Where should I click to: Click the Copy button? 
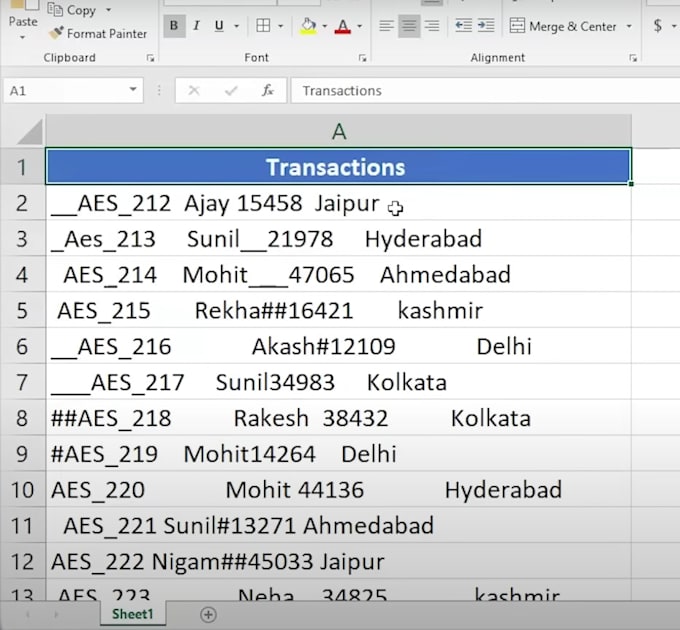[72, 10]
